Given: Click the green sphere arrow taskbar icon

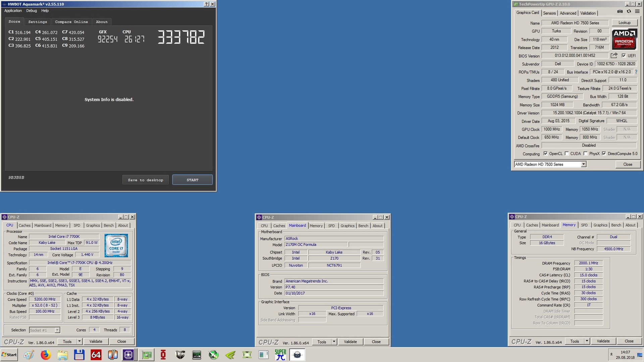Looking at the screenshot, I should 213,355.
